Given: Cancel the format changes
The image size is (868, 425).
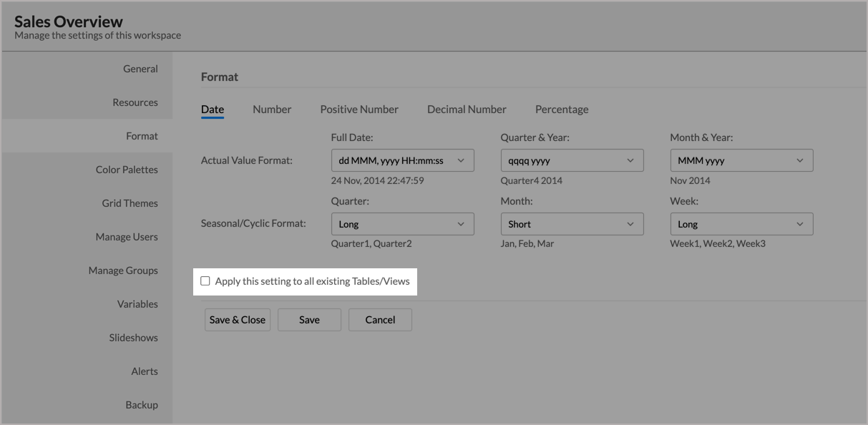Looking at the screenshot, I should click(x=380, y=320).
